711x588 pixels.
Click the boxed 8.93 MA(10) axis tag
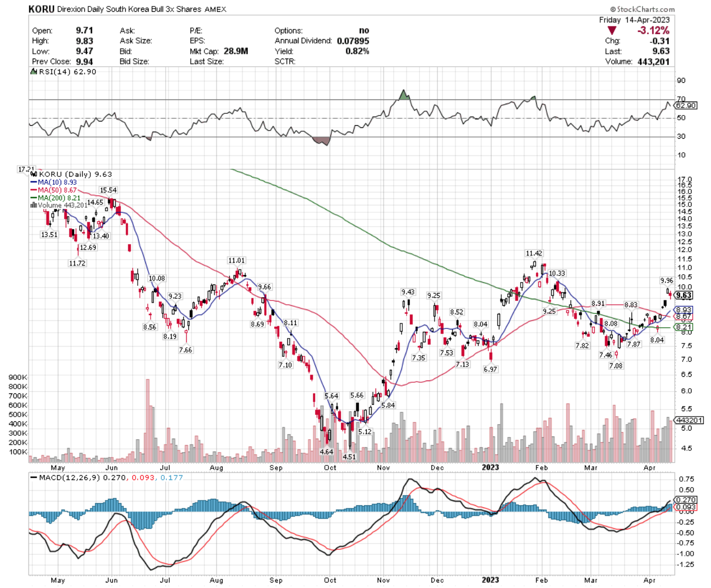[x=684, y=310]
